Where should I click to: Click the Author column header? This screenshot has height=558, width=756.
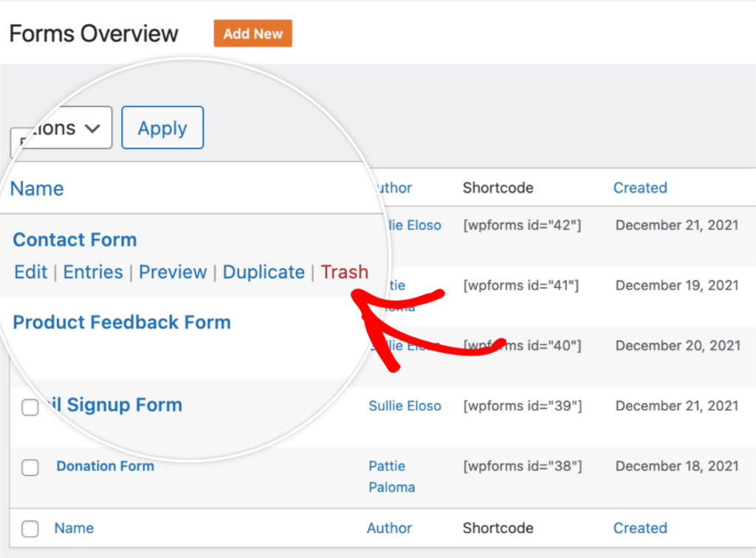(391, 187)
